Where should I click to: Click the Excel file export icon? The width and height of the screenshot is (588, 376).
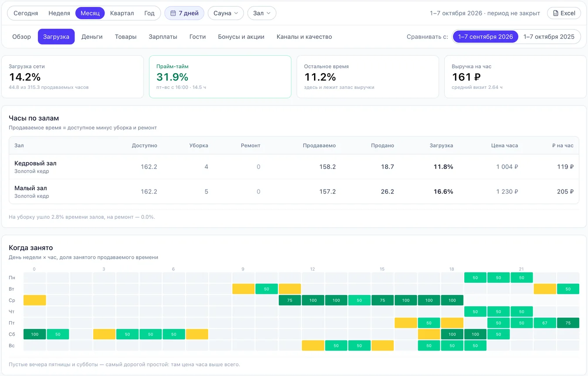tap(555, 13)
